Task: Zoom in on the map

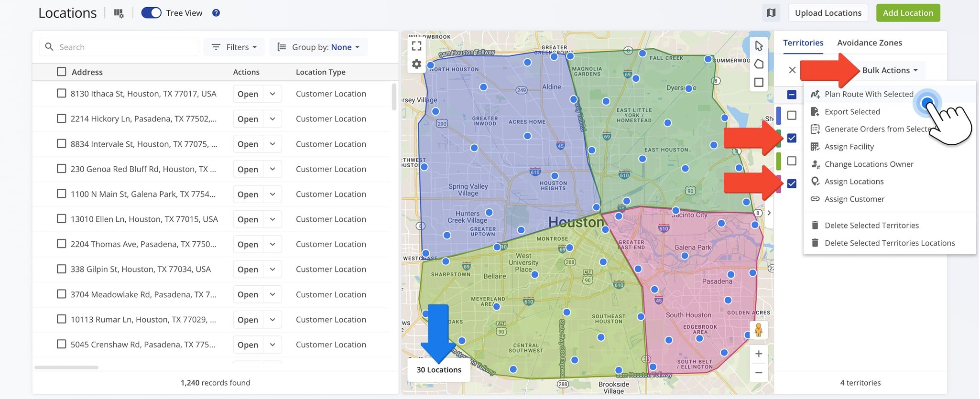Action: click(x=759, y=354)
